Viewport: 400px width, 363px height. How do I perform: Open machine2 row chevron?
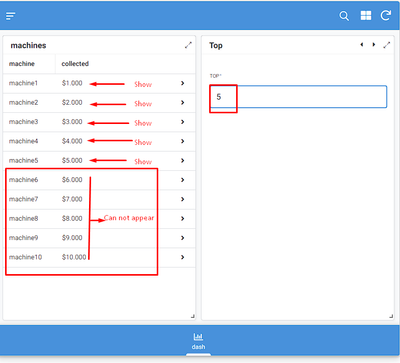point(182,102)
